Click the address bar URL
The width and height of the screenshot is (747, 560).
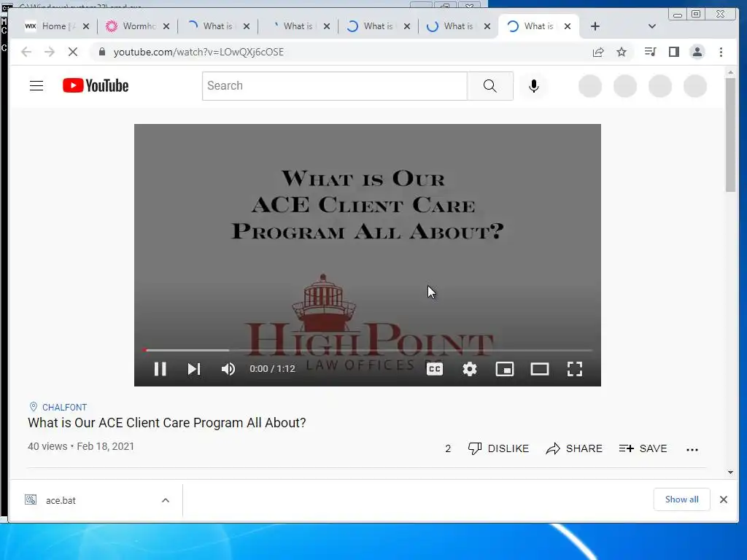pos(198,52)
